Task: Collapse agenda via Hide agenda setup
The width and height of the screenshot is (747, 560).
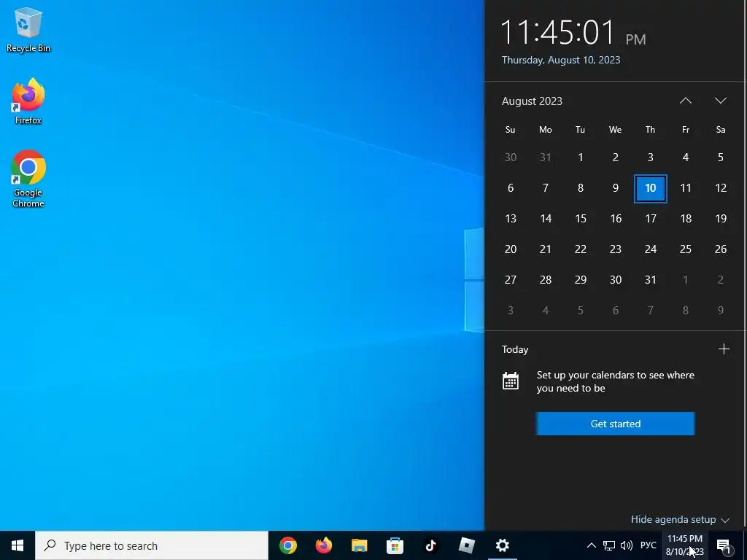Action: [x=680, y=519]
